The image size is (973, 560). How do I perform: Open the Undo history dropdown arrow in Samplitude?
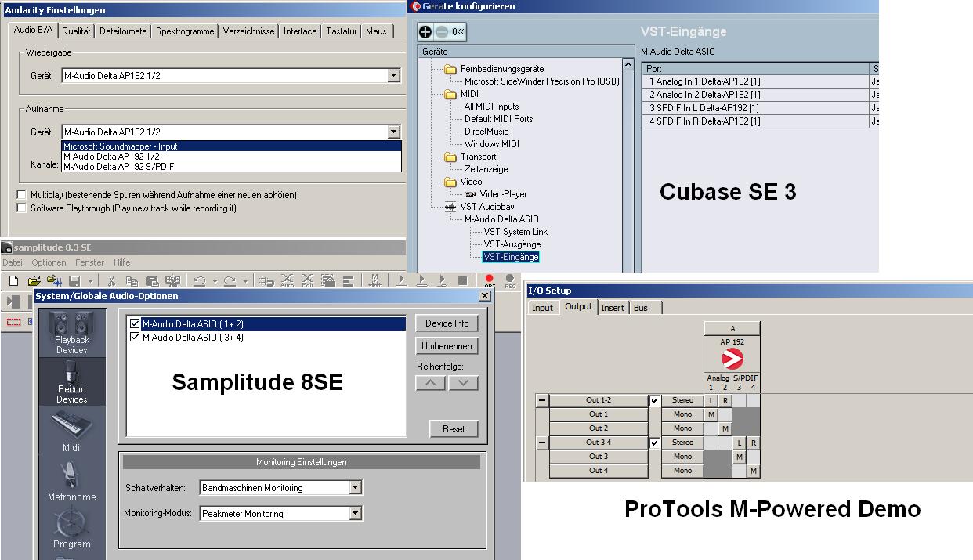pyautogui.click(x=215, y=282)
